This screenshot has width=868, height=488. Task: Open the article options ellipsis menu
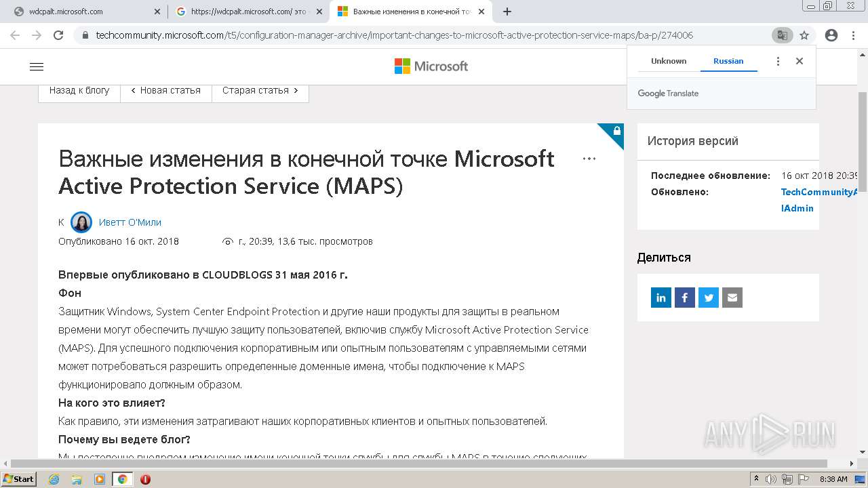tap(589, 159)
